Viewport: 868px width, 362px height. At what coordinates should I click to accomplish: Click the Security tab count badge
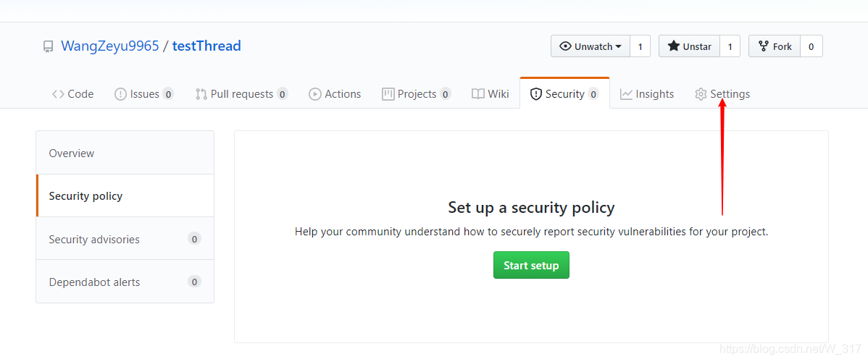click(593, 94)
